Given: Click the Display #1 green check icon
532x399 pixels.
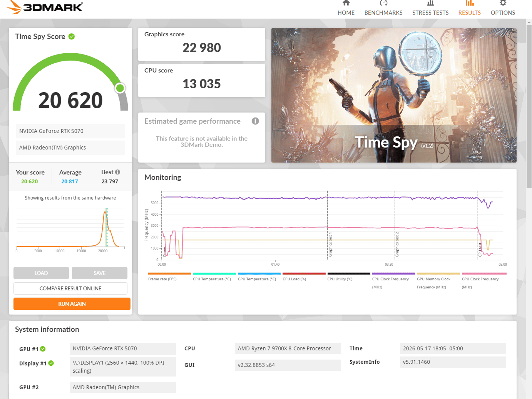Looking at the screenshot, I should pos(51,363).
